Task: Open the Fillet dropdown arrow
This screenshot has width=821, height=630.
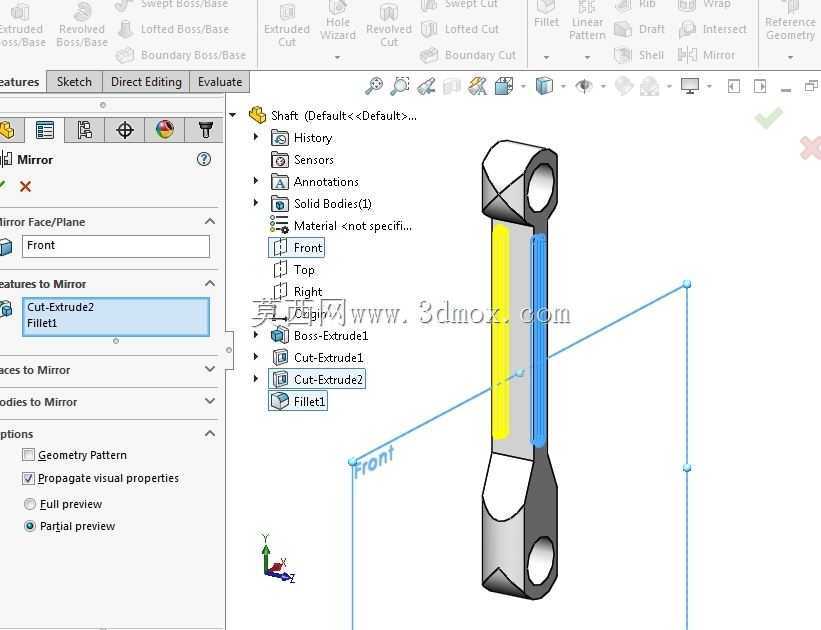Action: pos(546,57)
